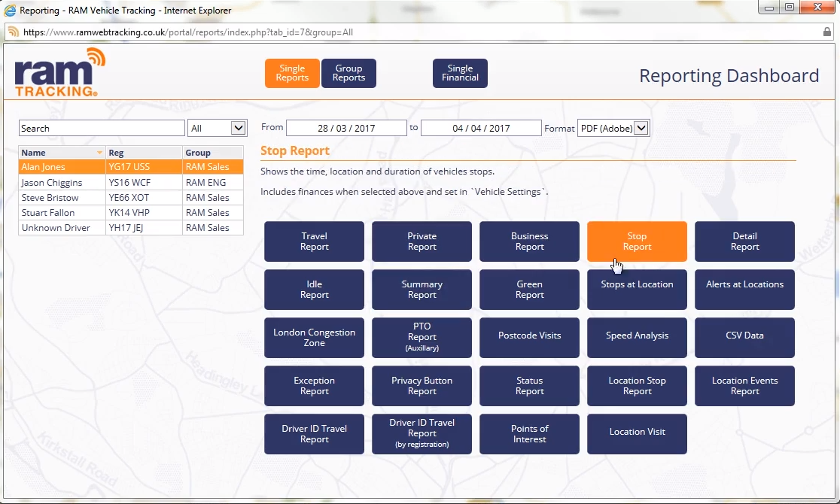Open London Congestion Zone report
Image resolution: width=840 pixels, height=504 pixels.
[x=314, y=338]
